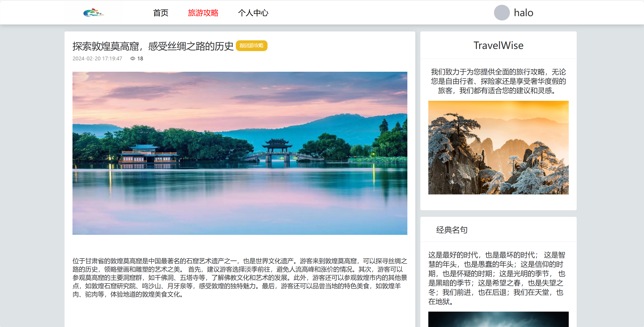Click the TravelWise description paragraph

pos(498,81)
